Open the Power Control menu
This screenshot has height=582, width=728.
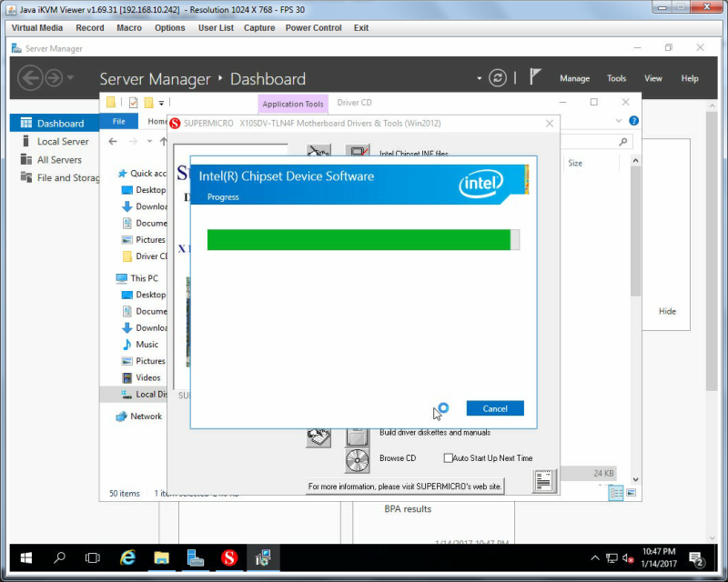tap(313, 28)
